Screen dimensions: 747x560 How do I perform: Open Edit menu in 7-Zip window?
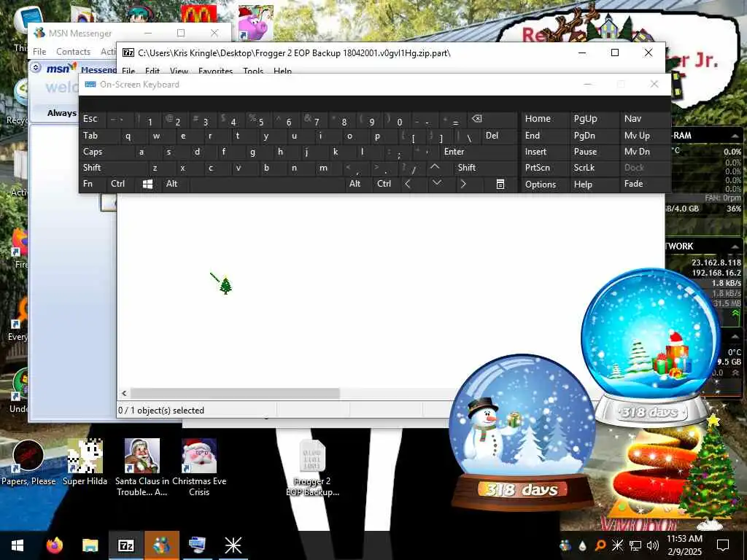tap(152, 71)
